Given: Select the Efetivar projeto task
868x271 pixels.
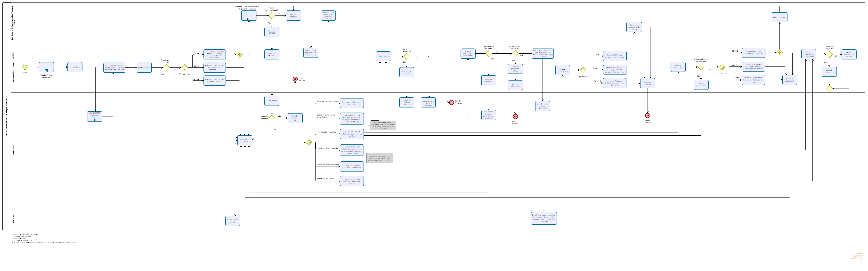Looking at the screenshot, I should 144,67.
